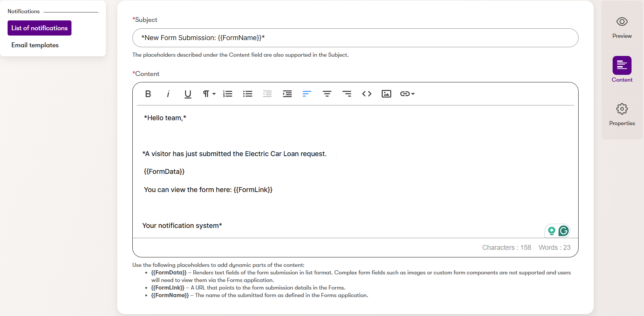Open the HTML code view

(367, 94)
